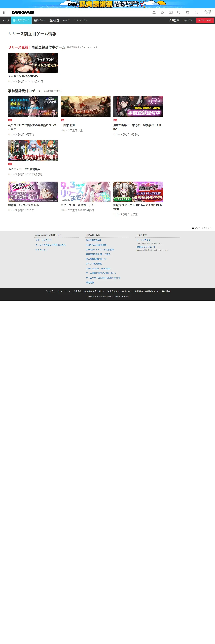This screenshot has height=644, width=215.
Task: Open 地獄楽 パラダイスバトル banner image
Action: 33,192
